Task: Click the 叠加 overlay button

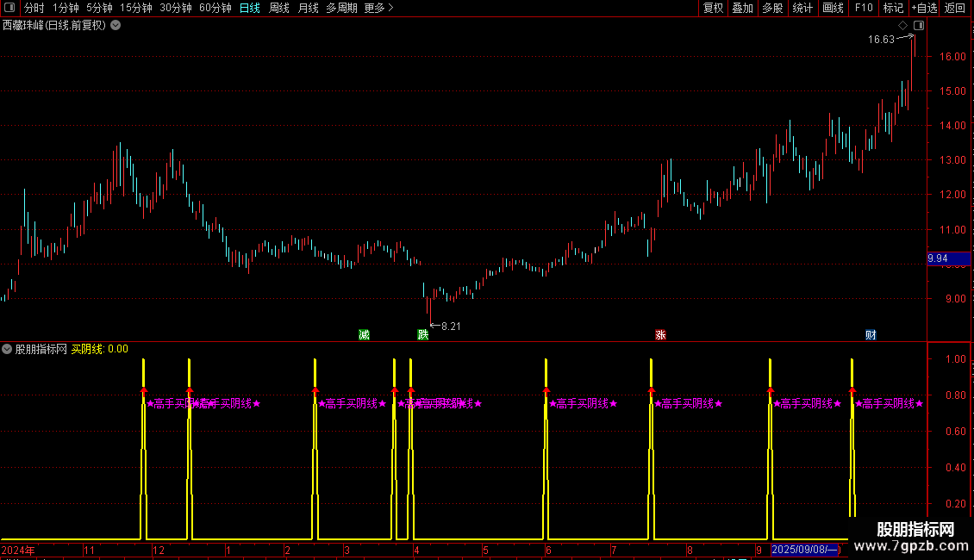Action: pyautogui.click(x=743, y=8)
